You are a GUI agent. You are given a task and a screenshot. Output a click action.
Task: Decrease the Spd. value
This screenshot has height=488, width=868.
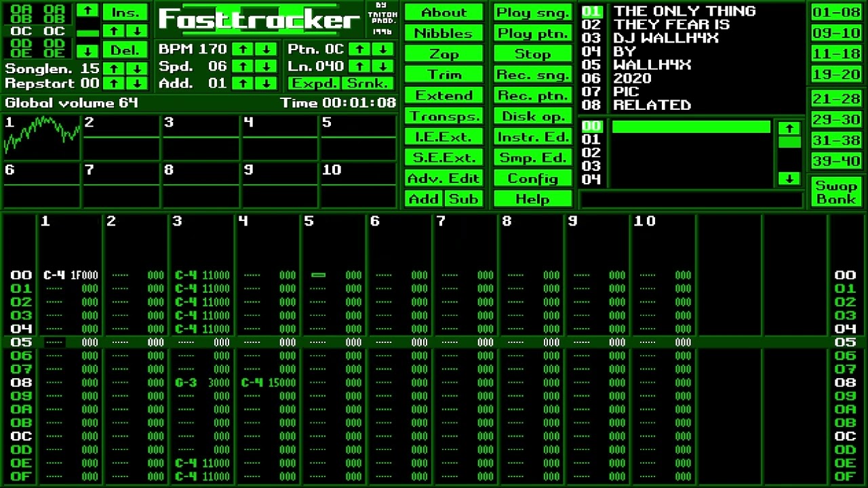267,66
